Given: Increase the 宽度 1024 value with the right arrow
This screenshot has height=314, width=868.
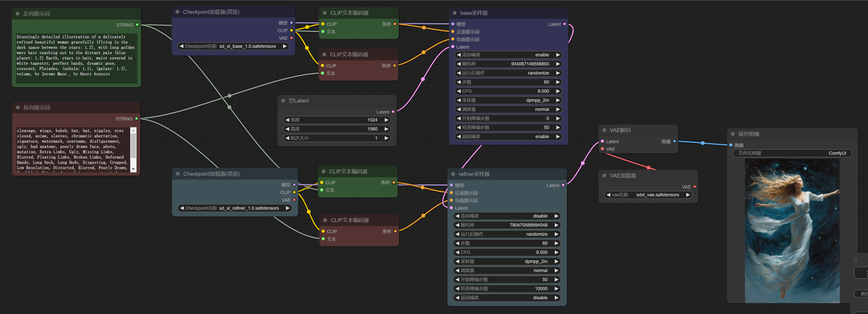Looking at the screenshot, I should coord(386,120).
